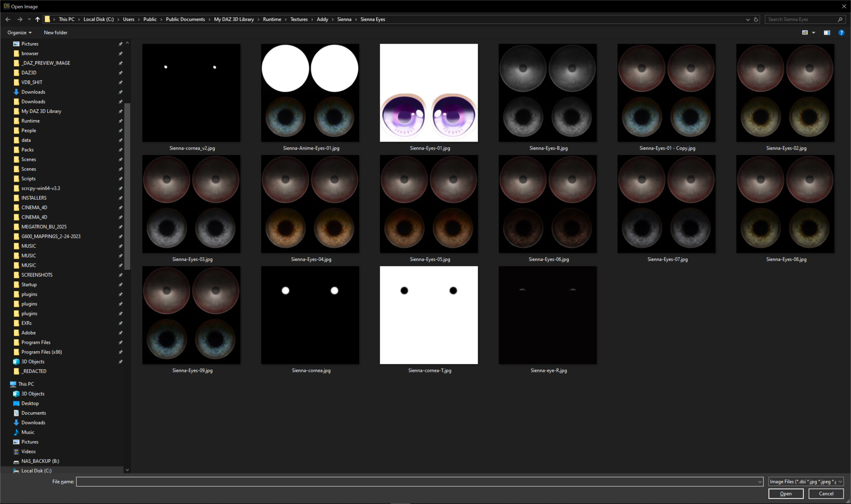Click the Up one level arrow

(x=37, y=19)
